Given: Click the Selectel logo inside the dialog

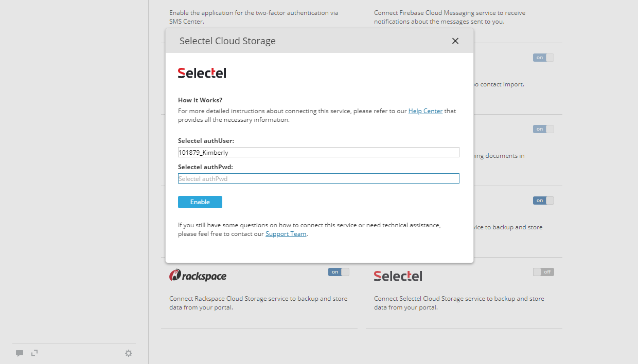Looking at the screenshot, I should tap(202, 73).
